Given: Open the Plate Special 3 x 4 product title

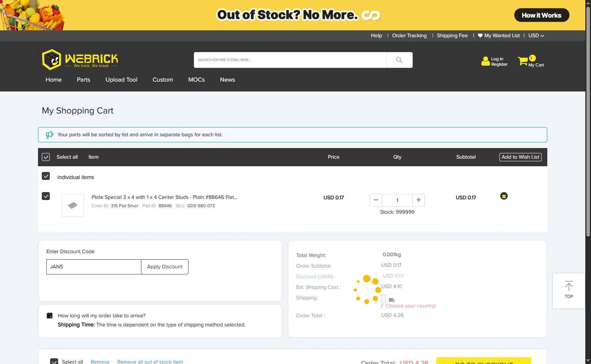Looking at the screenshot, I should pos(165,197).
